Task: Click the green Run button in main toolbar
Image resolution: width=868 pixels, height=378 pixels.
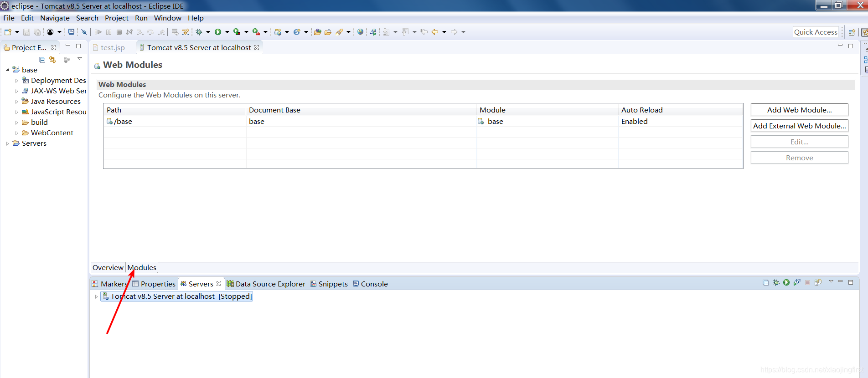Action: click(x=218, y=32)
